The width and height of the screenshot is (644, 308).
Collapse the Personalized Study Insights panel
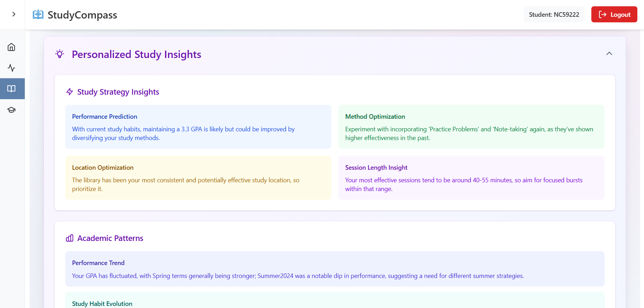click(609, 54)
